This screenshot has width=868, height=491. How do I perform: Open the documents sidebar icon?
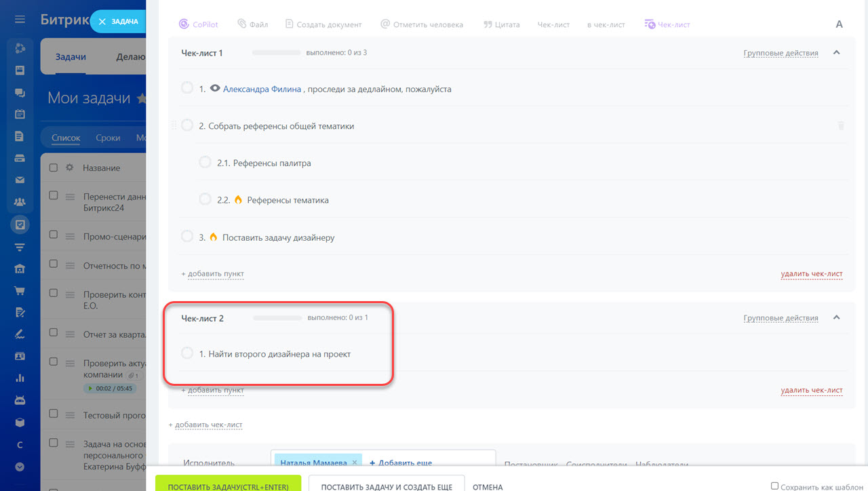click(x=20, y=136)
